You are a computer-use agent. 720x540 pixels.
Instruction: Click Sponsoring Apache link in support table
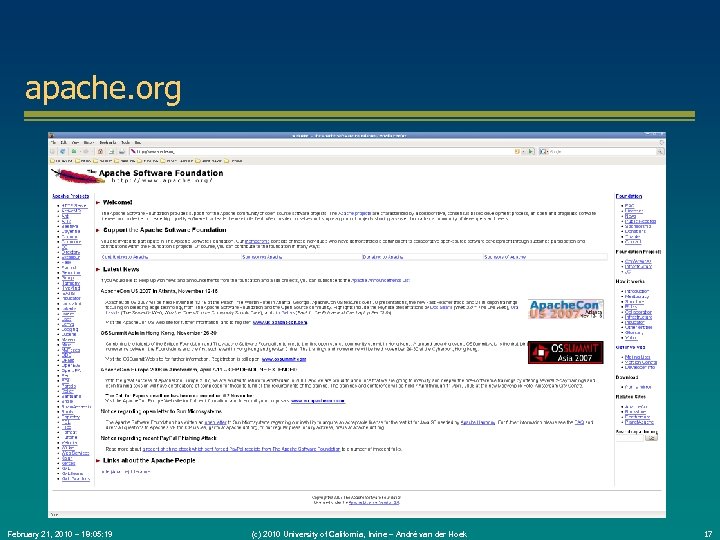tap(262, 257)
